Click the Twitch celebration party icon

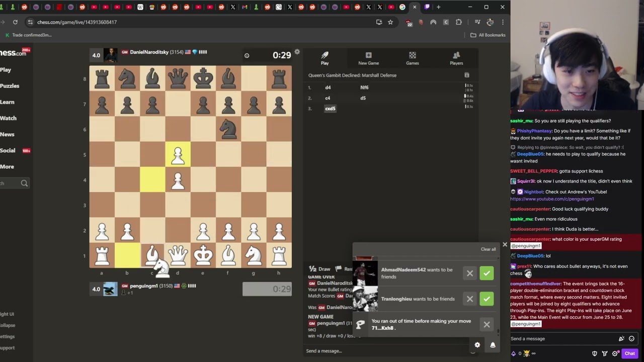point(621,339)
